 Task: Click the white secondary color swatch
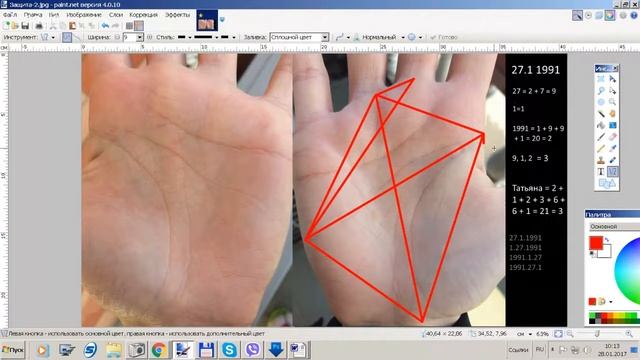point(605,252)
